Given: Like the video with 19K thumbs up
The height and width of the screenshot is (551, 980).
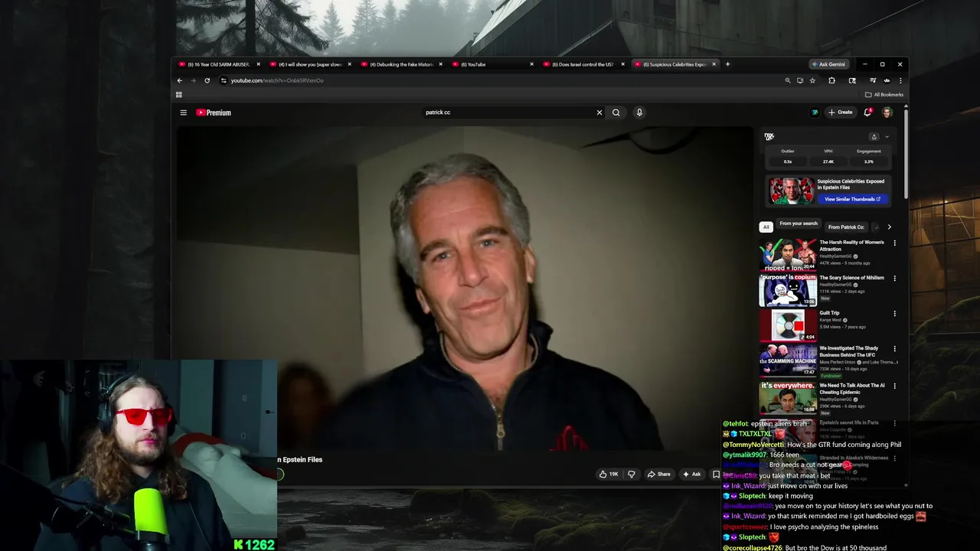Looking at the screenshot, I should click(x=609, y=474).
